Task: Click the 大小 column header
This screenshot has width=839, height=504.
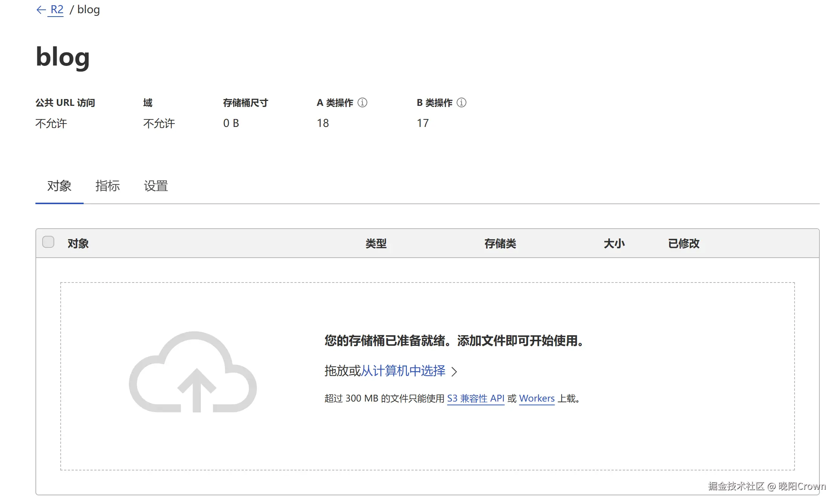Action: point(614,243)
